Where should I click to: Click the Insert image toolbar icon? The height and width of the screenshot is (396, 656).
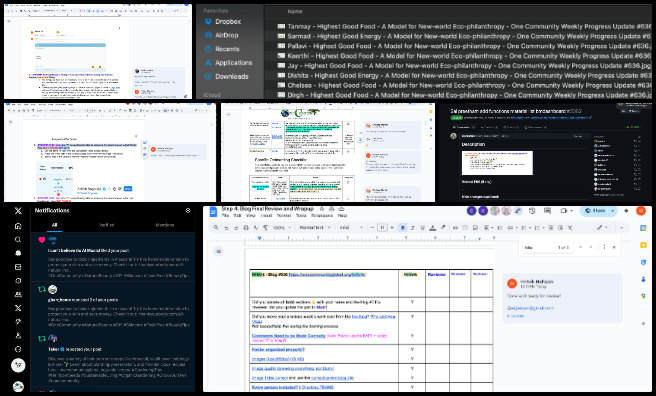[x=475, y=227]
